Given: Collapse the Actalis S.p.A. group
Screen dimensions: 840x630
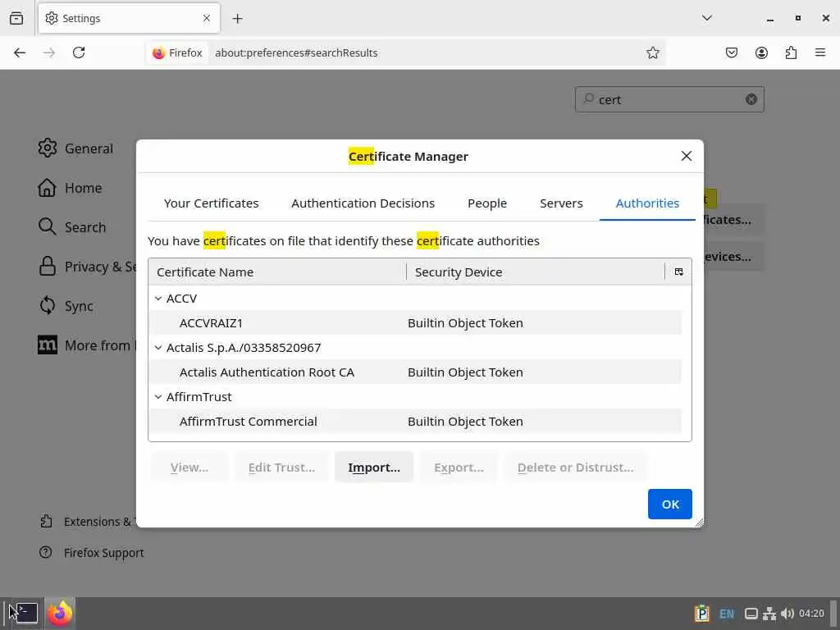Looking at the screenshot, I should click(x=158, y=348).
